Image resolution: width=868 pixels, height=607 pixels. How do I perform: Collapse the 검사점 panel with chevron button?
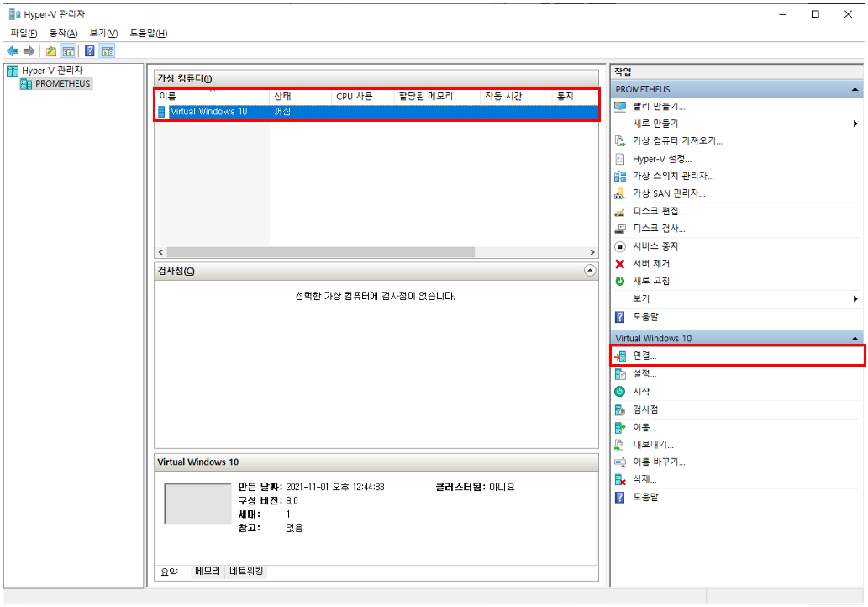coord(590,271)
